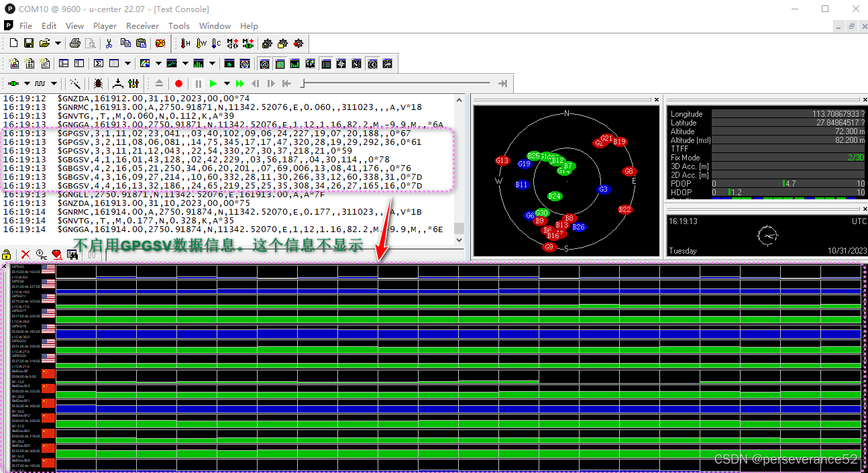The height and width of the screenshot is (473, 868).
Task: Toggle the data table docking window
Action: [x=327, y=64]
